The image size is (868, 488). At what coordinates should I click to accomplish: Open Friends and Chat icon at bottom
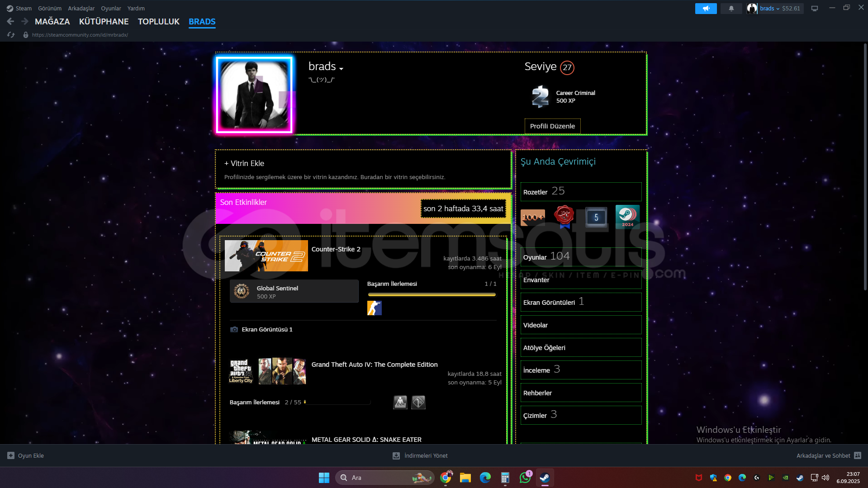[858, 455]
